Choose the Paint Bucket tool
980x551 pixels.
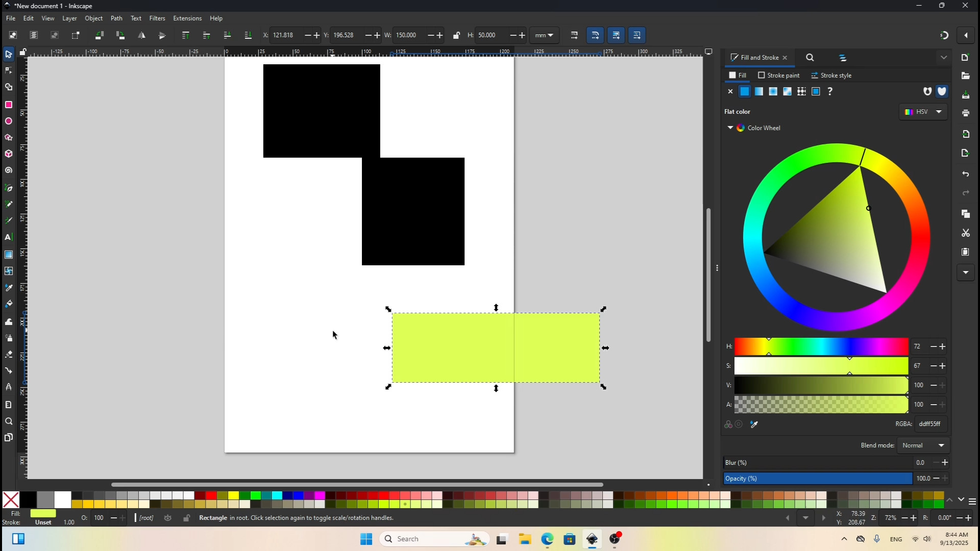[9, 304]
